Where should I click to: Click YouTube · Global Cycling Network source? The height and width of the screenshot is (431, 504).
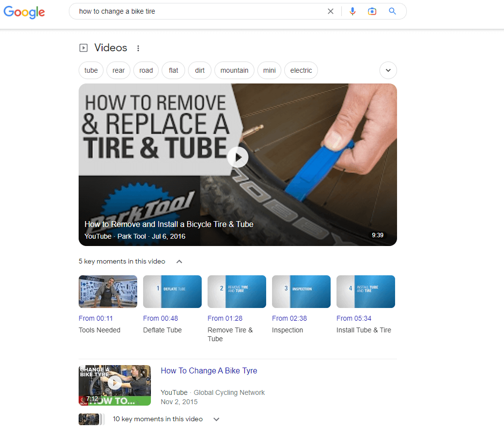(213, 392)
